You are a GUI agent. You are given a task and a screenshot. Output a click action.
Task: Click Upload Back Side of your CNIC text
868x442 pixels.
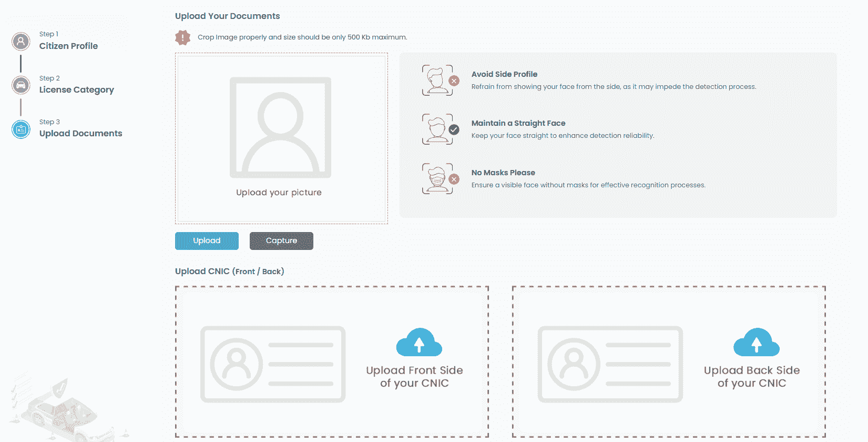point(752,377)
